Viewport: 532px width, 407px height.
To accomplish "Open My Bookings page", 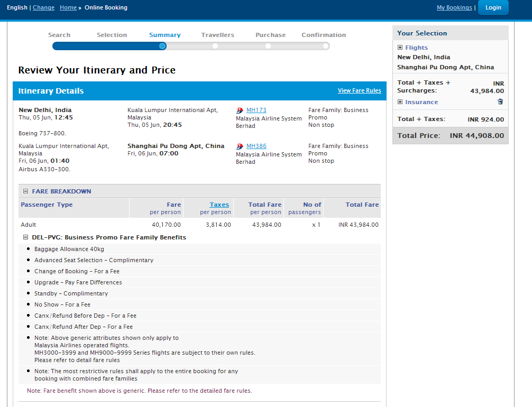I will [x=454, y=8].
